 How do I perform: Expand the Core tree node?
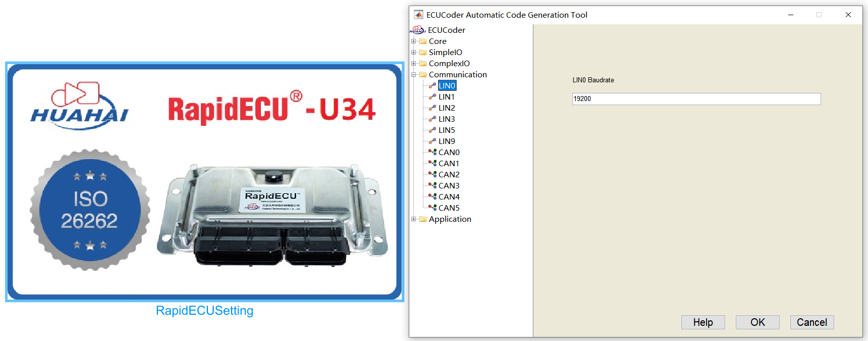point(414,41)
